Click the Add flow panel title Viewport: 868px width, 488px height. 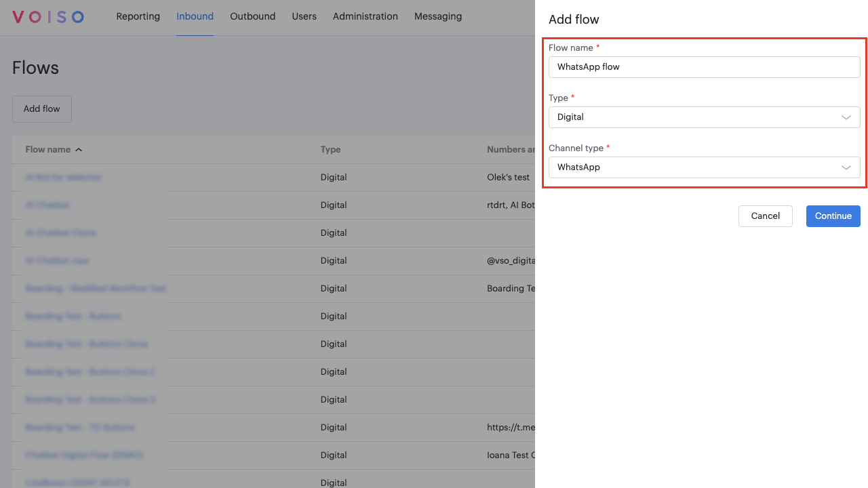coord(574,20)
